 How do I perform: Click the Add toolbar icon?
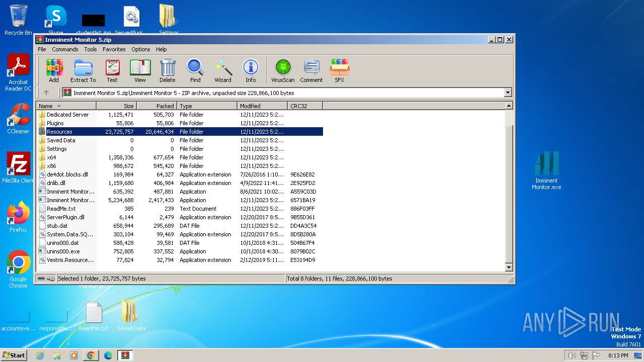pos(54,70)
